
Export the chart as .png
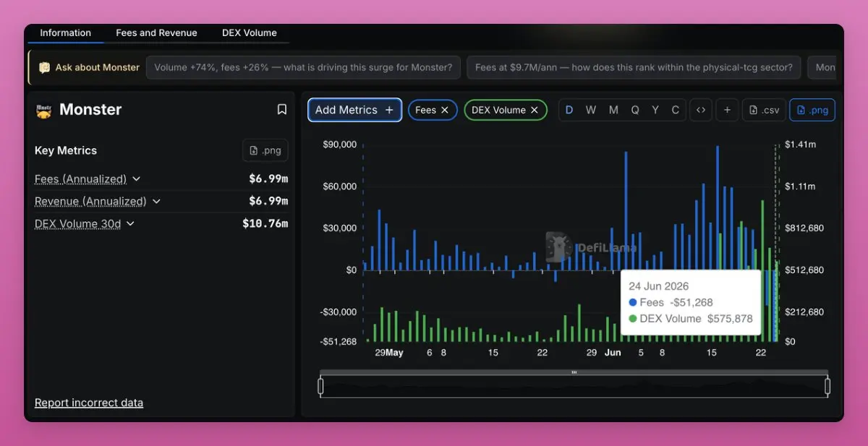click(x=812, y=110)
